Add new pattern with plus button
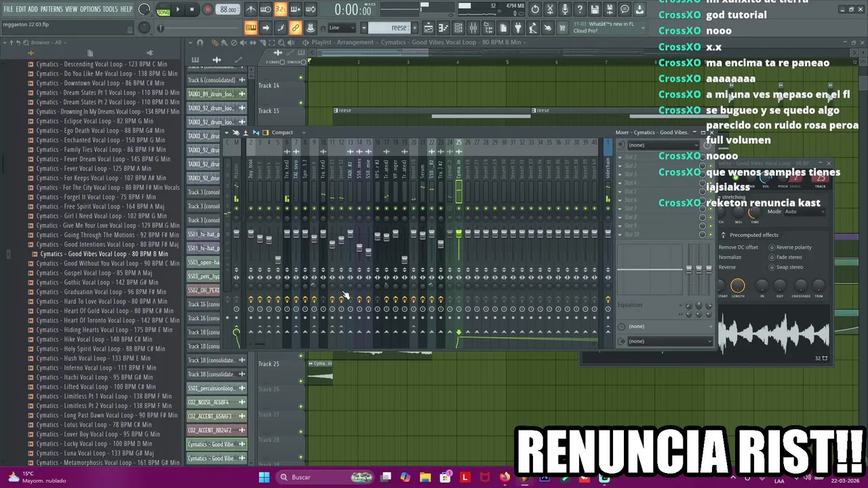868x488 pixels. tap(414, 28)
